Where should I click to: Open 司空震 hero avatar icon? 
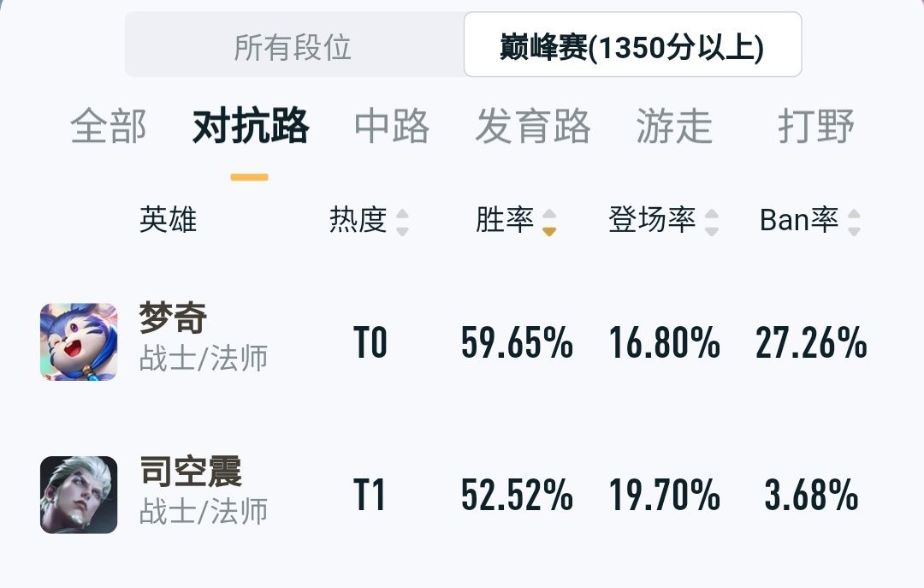[x=79, y=495]
